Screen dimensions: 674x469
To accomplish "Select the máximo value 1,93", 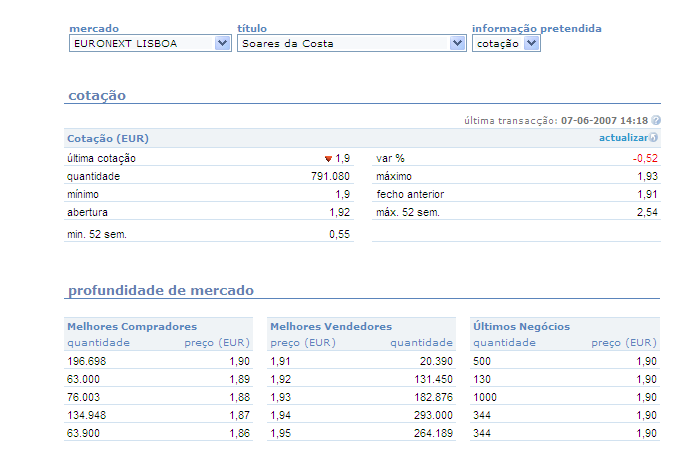I will point(647,176).
